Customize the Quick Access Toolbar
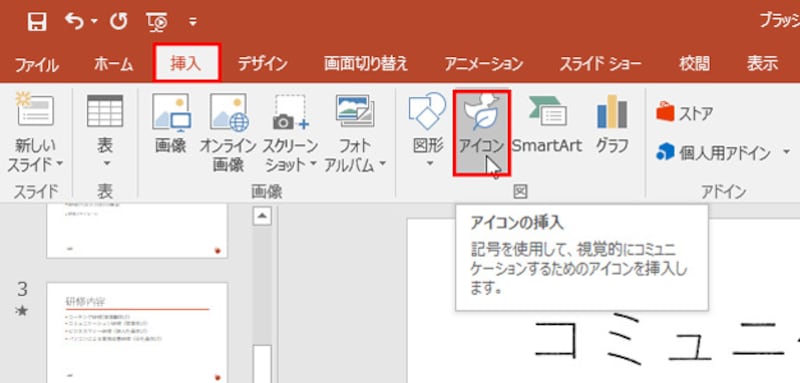Viewport: 800px width, 383px height. pyautogui.click(x=192, y=22)
